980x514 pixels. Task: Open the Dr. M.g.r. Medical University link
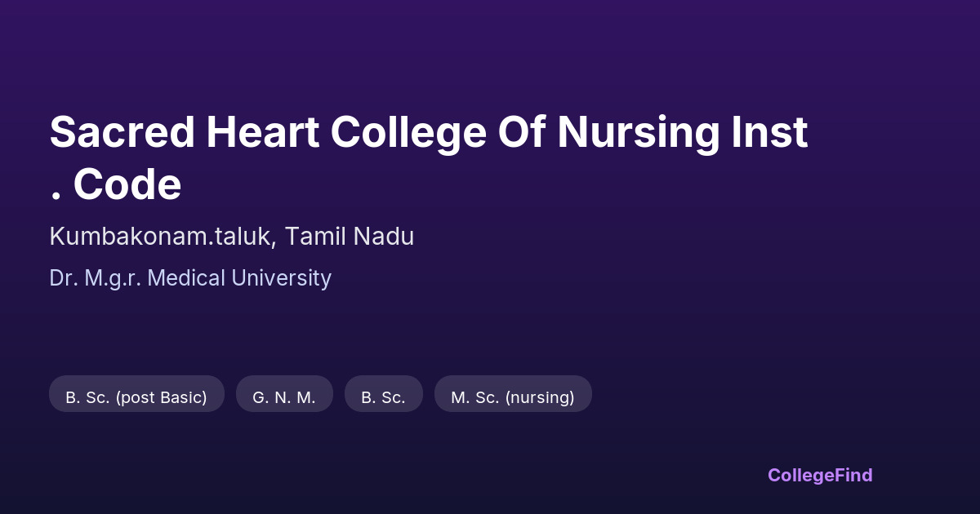tap(190, 278)
